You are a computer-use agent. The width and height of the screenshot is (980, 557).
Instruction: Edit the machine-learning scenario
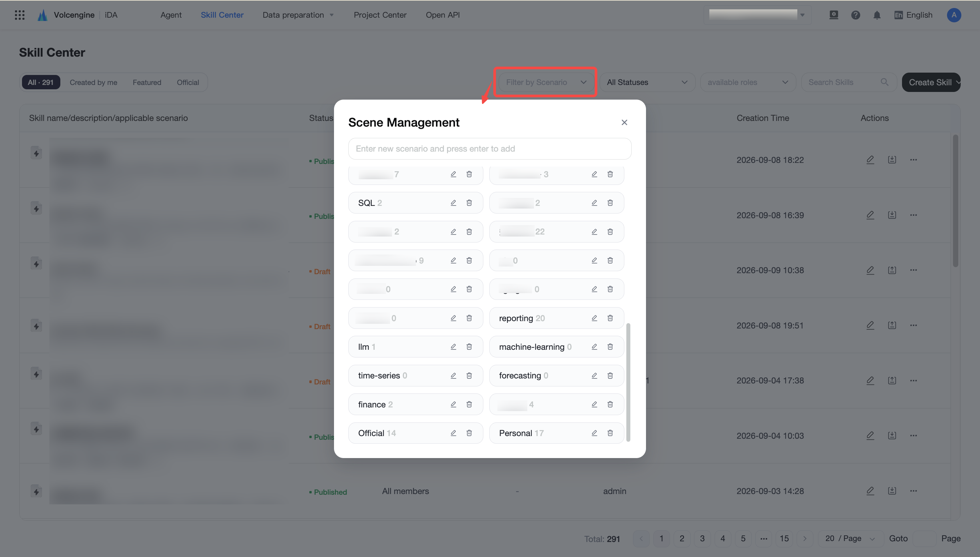click(x=594, y=346)
